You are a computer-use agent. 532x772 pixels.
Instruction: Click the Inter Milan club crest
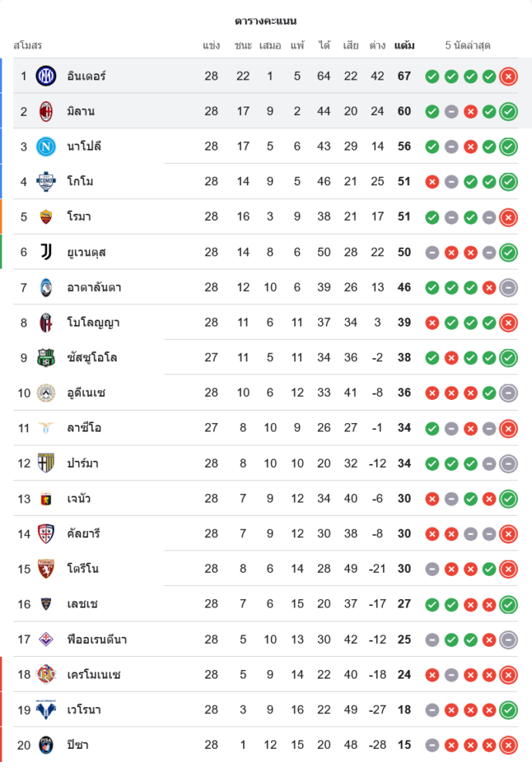46,76
